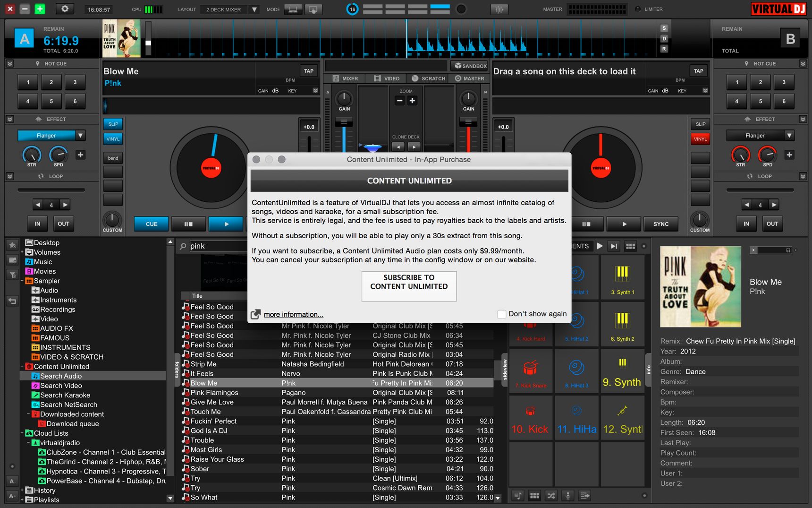The image size is (812, 508).
Task: Toggle SLIP mode on deck B
Action: pyautogui.click(x=701, y=124)
